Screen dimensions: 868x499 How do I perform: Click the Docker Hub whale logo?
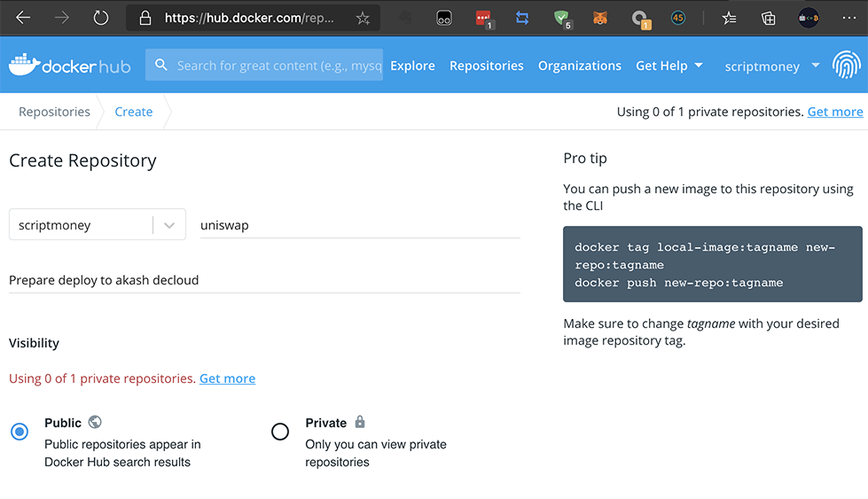click(70, 66)
